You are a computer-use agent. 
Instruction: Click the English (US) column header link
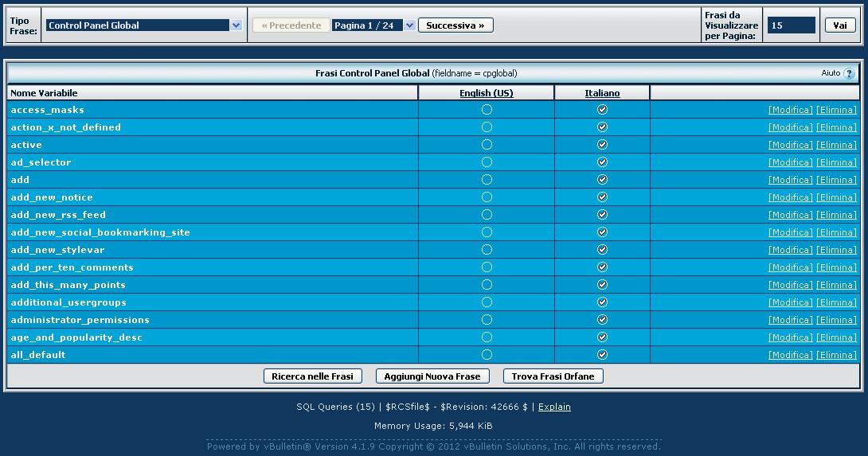click(487, 93)
